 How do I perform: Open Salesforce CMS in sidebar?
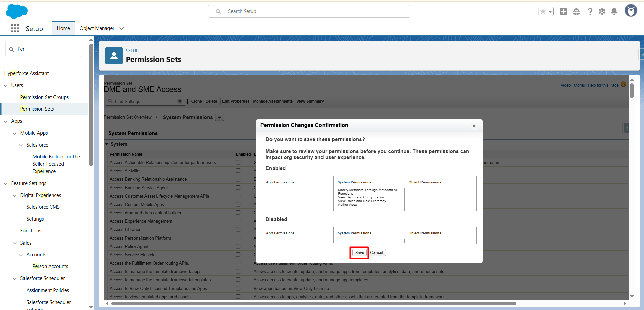43,207
